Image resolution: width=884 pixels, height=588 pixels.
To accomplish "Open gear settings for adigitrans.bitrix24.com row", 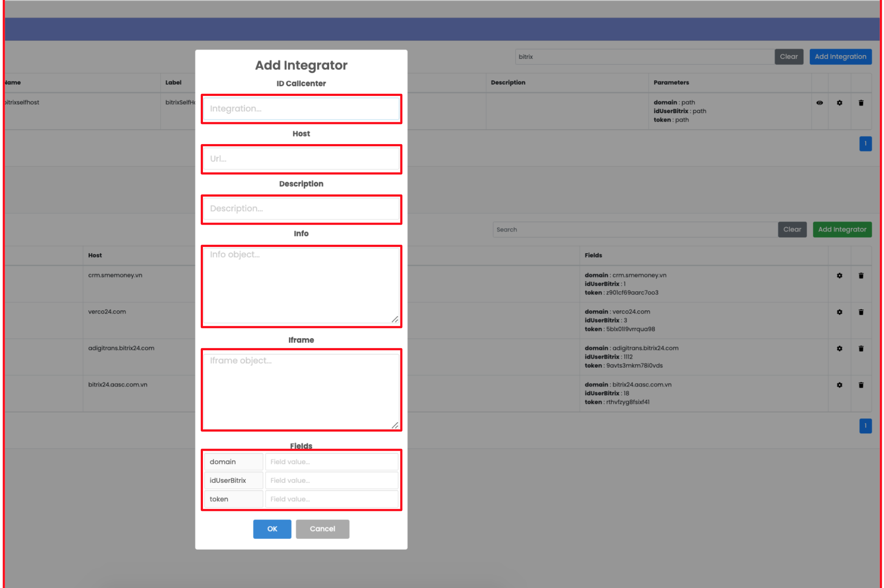I will click(839, 348).
